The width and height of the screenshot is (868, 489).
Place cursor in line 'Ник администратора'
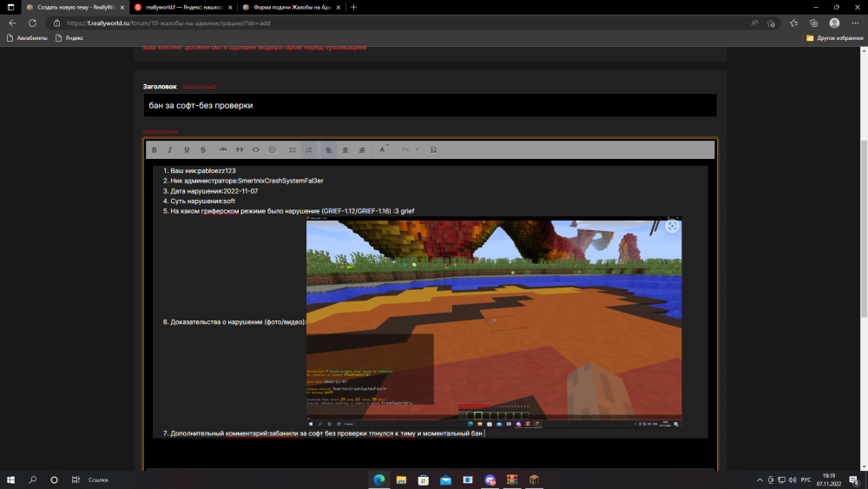click(x=247, y=181)
